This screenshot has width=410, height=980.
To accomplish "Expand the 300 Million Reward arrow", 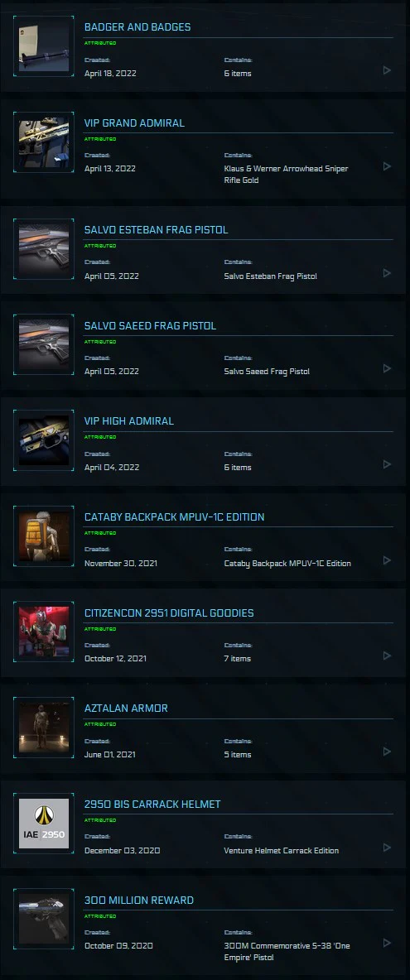I will (387, 943).
